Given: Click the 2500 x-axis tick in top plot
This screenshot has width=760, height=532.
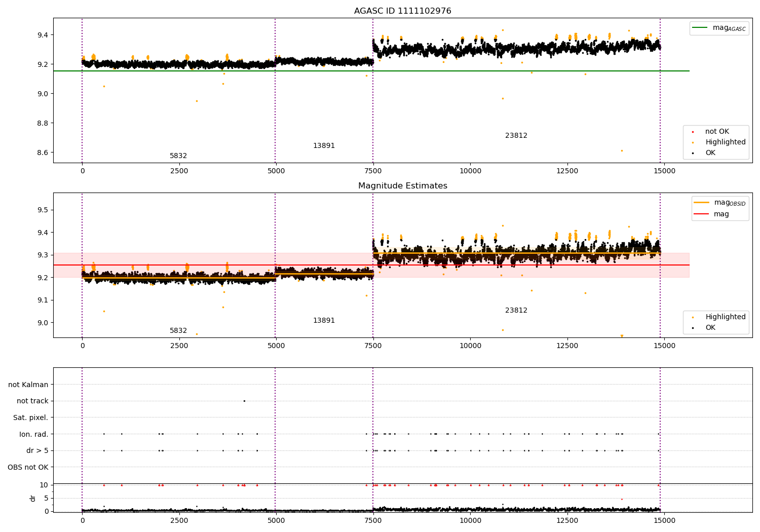Looking at the screenshot, I should [179, 171].
